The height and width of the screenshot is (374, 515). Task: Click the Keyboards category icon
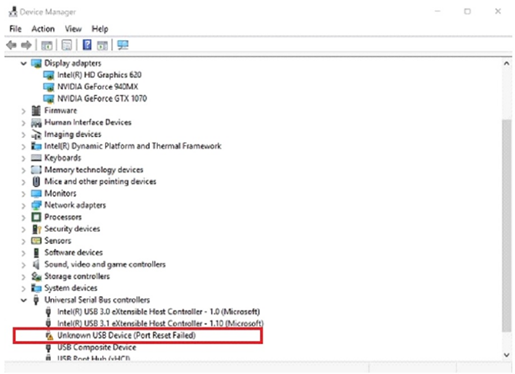[x=36, y=158]
